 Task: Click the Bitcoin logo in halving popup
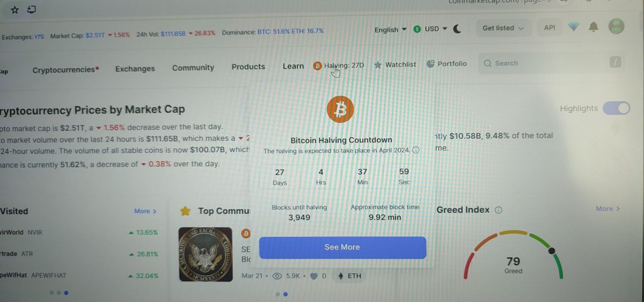[340, 109]
